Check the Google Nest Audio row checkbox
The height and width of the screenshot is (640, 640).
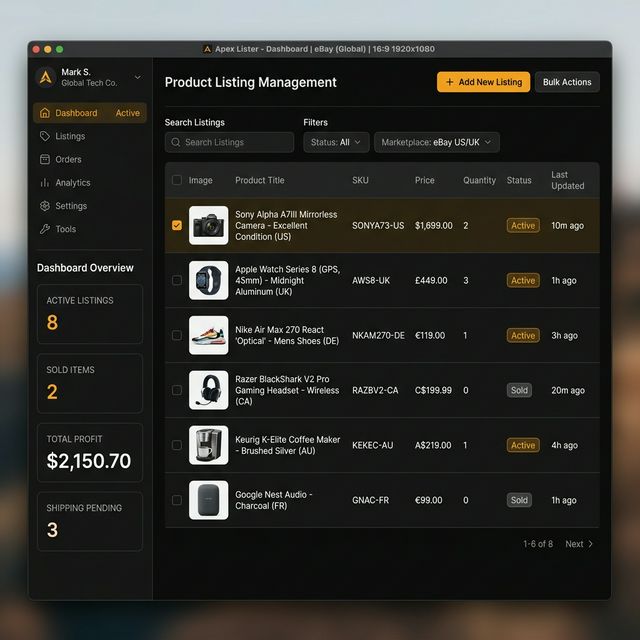(177, 500)
